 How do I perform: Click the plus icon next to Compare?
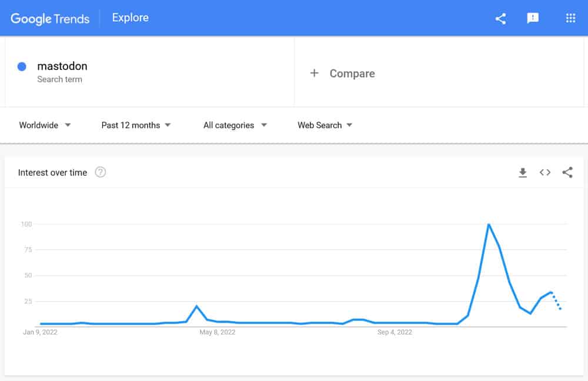(x=315, y=73)
